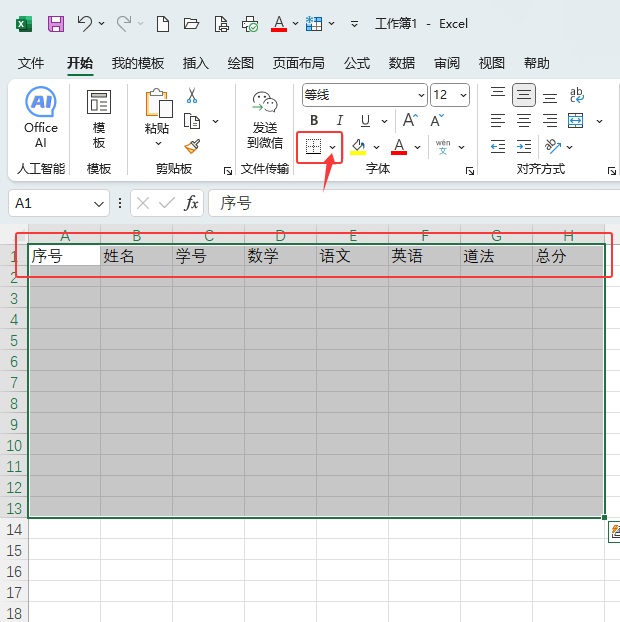
Task: Expand the customize quick access toolbar arrow
Action: 354,24
